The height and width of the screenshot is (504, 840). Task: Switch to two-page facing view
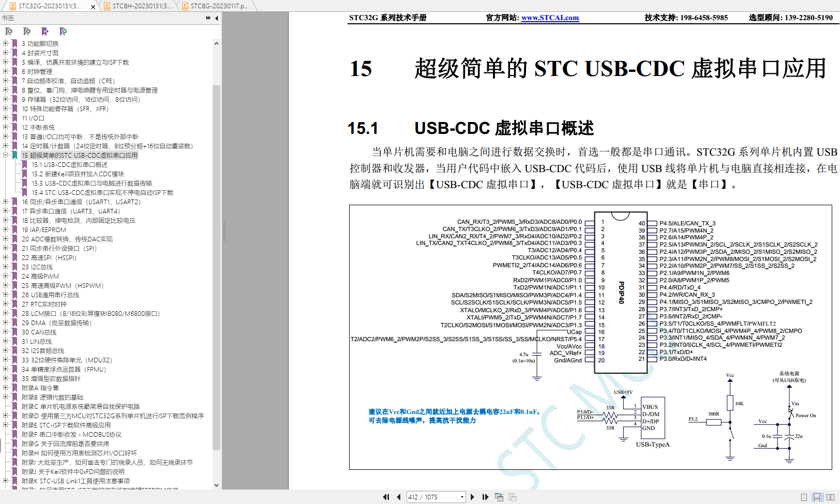click(x=830, y=497)
